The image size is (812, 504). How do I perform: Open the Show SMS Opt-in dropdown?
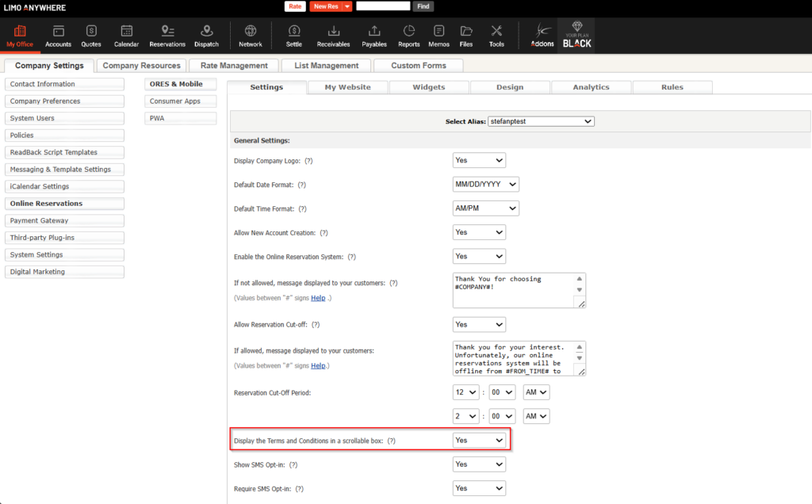pos(479,464)
